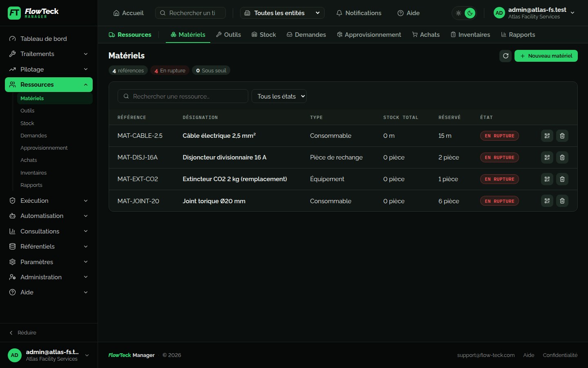Click the Nouveau matériel button
This screenshot has width=588, height=368.
click(546, 56)
